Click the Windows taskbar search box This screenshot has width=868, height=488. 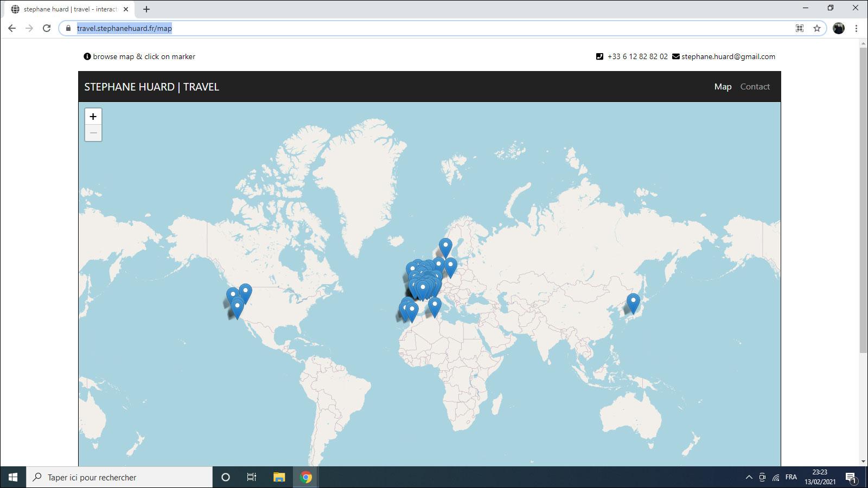[x=119, y=477]
